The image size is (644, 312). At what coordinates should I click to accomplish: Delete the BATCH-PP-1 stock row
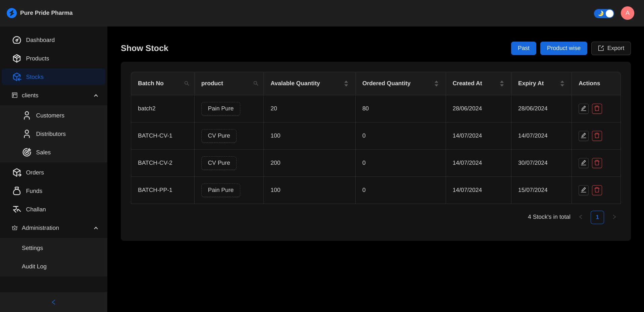click(x=597, y=190)
